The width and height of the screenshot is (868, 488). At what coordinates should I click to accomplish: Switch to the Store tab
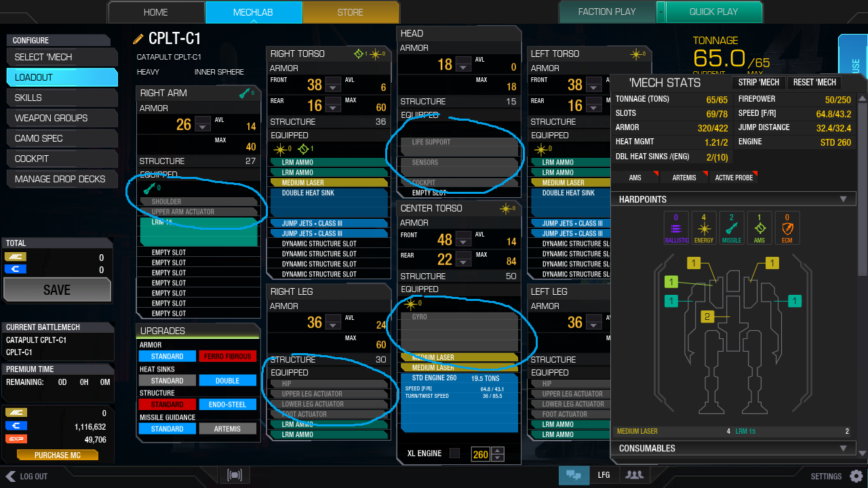coord(350,12)
